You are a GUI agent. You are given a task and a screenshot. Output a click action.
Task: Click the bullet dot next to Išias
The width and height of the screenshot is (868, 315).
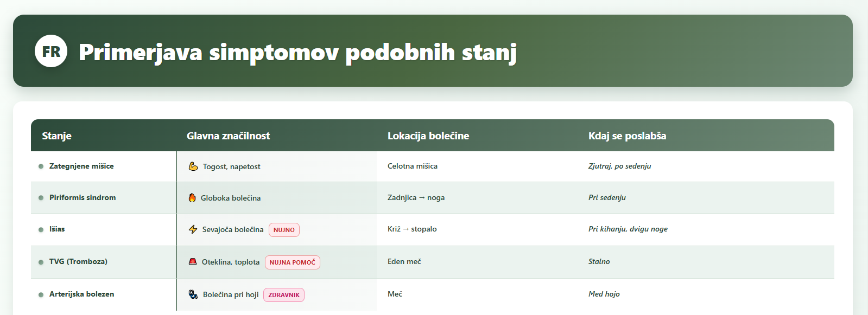(x=41, y=230)
